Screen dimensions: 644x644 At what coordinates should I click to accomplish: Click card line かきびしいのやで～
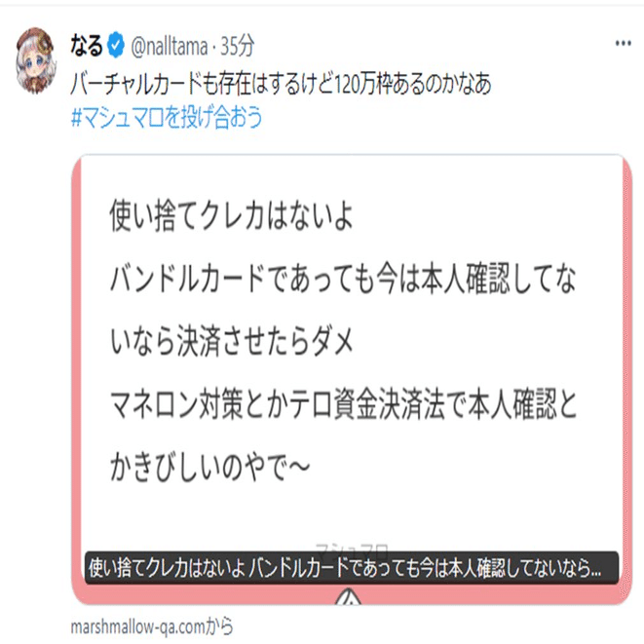[x=209, y=467]
